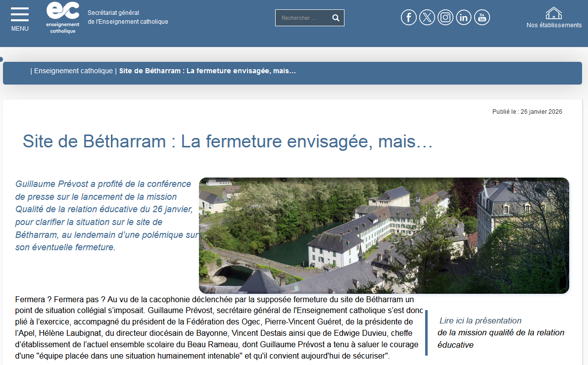Click the Enseignement catholique EC logo
588x365 pixels.
[62, 17]
